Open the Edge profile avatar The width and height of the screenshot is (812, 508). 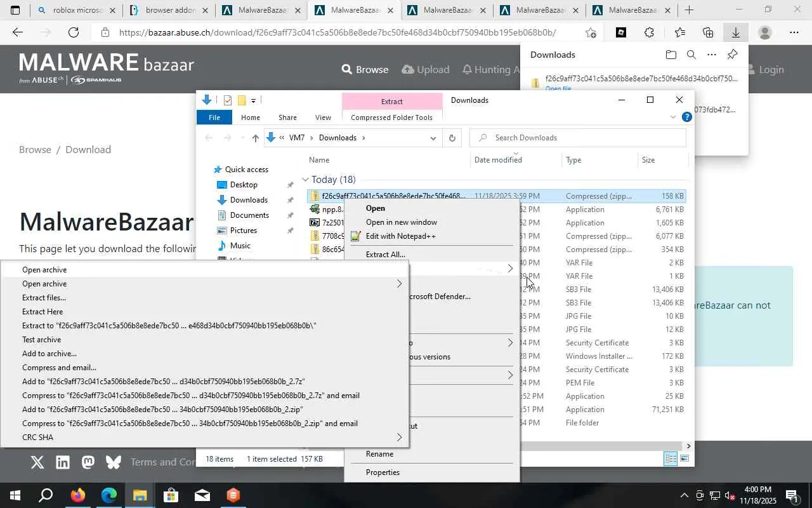(765, 32)
